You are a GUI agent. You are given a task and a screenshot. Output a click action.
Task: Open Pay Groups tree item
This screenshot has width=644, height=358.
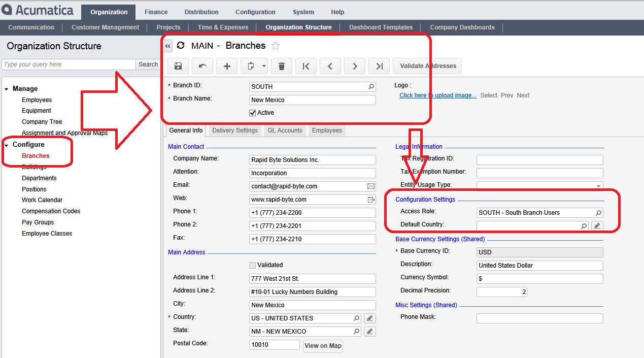[38, 222]
